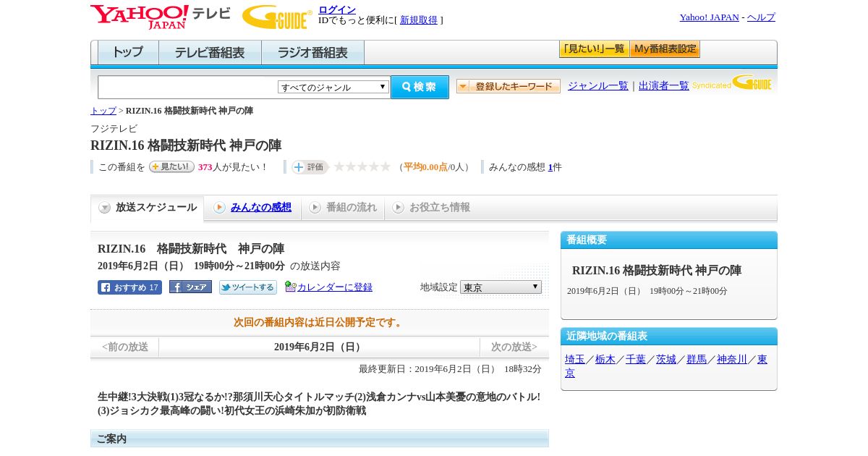Click the rating stars
868x456 pixels.
[x=362, y=166]
